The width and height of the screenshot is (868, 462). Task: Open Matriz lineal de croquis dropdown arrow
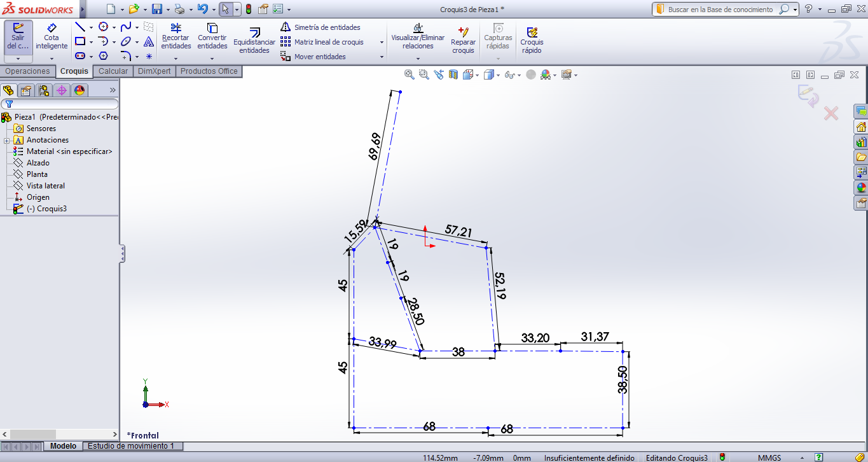382,42
